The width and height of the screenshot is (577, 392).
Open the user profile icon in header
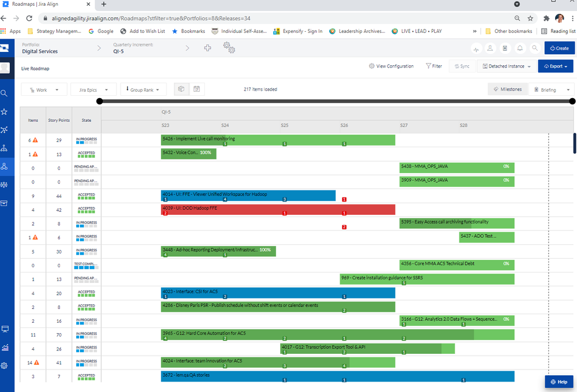490,48
